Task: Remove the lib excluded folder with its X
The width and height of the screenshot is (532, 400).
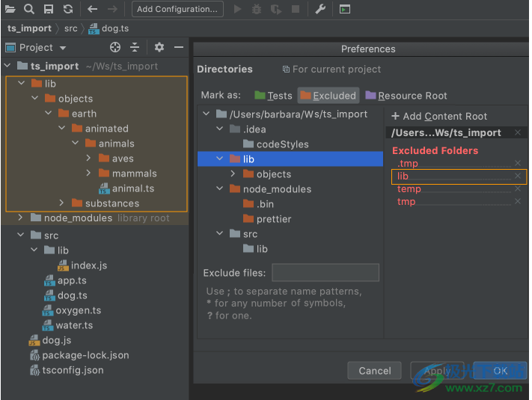Action: [x=518, y=176]
